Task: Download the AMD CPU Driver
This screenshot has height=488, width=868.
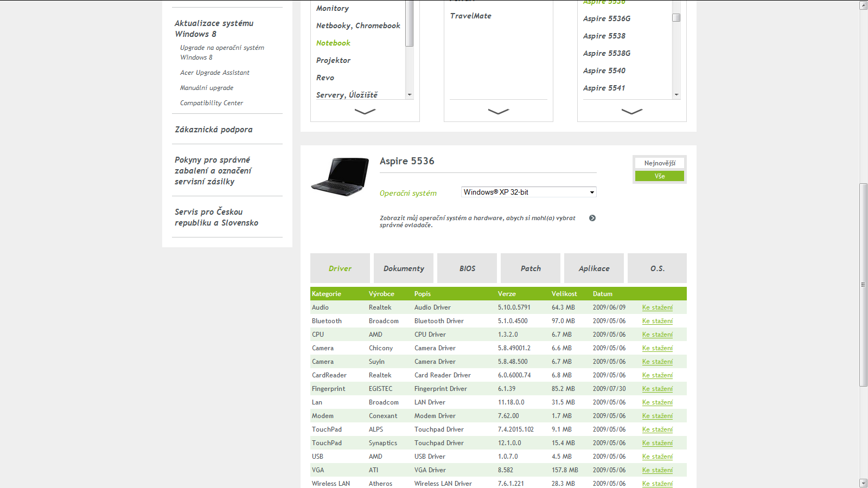Action: click(x=658, y=335)
